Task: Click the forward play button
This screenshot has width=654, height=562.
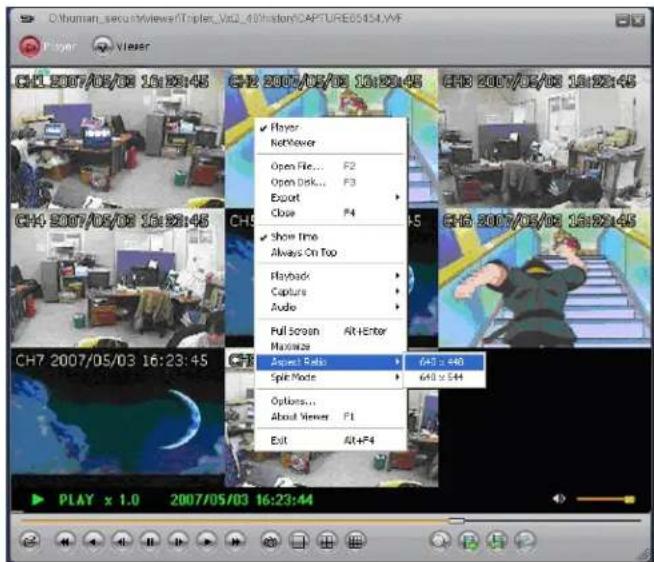Action: click(208, 539)
